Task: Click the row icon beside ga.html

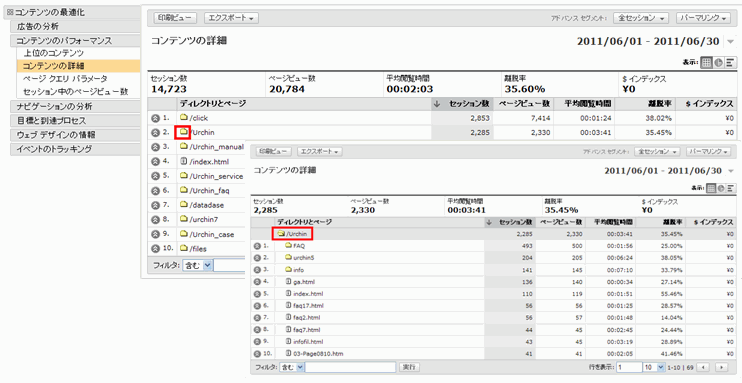Action: click(x=257, y=282)
